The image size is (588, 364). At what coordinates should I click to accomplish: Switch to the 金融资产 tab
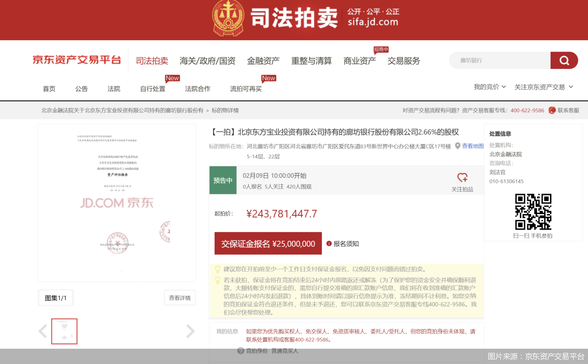click(263, 60)
